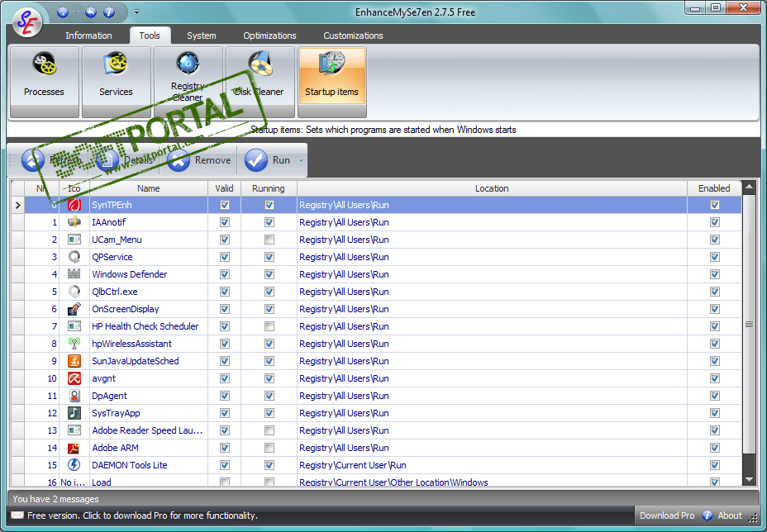Click the vertical scrollbar thumb
Image resolution: width=767 pixels, height=532 pixels.
point(749,324)
